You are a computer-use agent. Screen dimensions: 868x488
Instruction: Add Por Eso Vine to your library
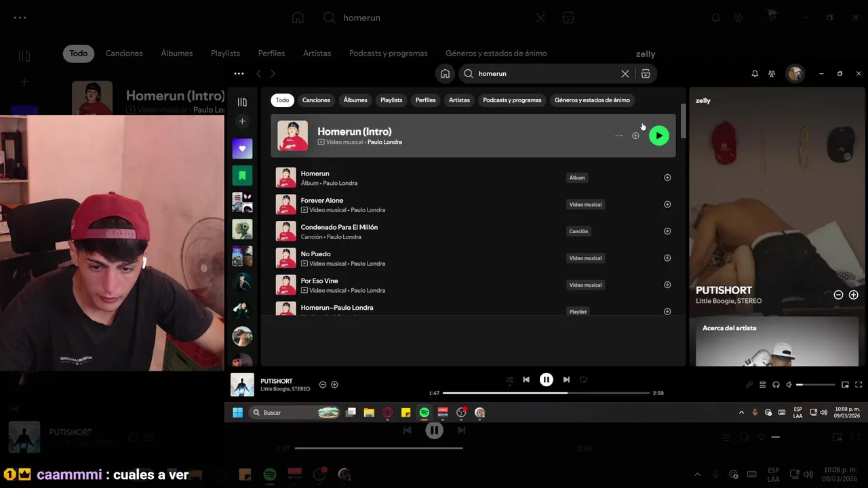tap(667, 285)
